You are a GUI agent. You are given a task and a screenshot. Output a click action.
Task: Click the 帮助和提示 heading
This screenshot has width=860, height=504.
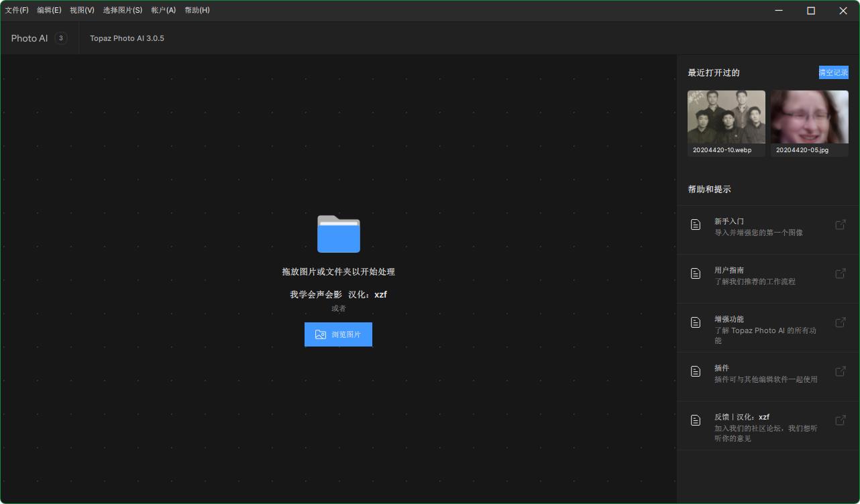[709, 189]
